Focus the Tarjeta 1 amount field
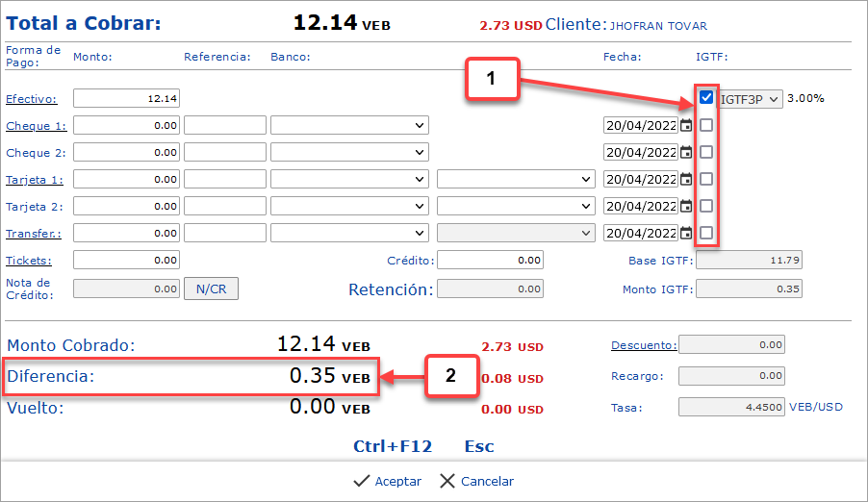Screen dimensions: 868x502 [126, 179]
